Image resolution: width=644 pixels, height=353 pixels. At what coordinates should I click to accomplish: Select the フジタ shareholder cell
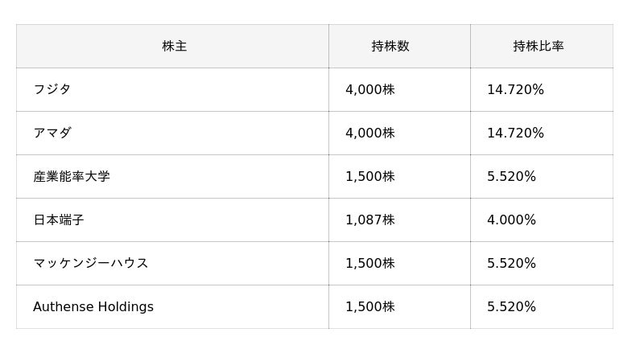point(52,90)
